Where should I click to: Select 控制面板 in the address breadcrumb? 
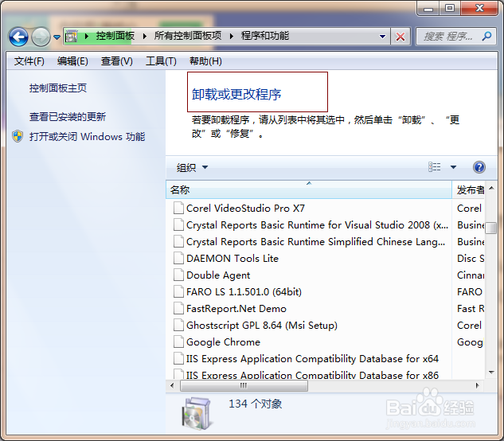tap(115, 36)
